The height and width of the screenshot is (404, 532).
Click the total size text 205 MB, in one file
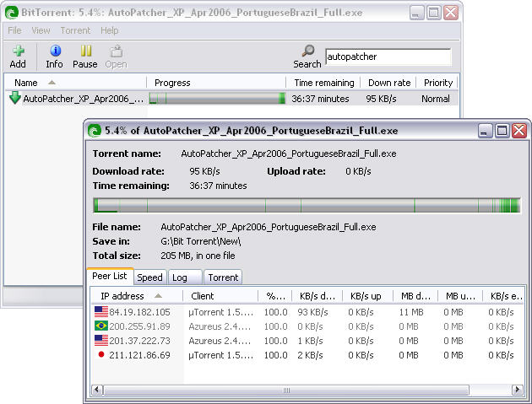pos(198,256)
